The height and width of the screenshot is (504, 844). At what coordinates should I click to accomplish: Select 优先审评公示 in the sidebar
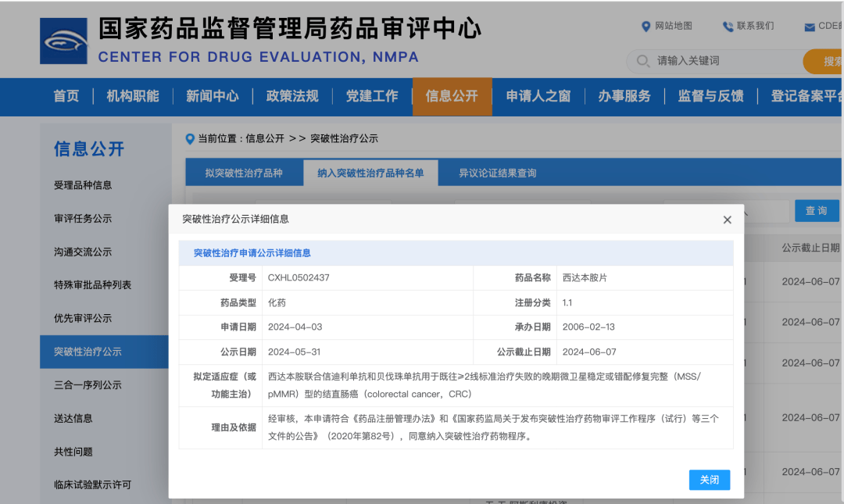click(x=84, y=319)
